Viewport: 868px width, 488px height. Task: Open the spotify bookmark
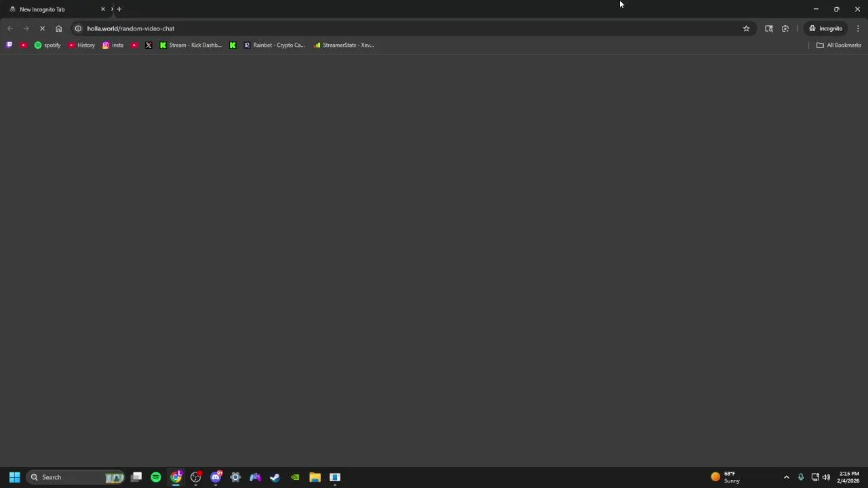(47, 45)
